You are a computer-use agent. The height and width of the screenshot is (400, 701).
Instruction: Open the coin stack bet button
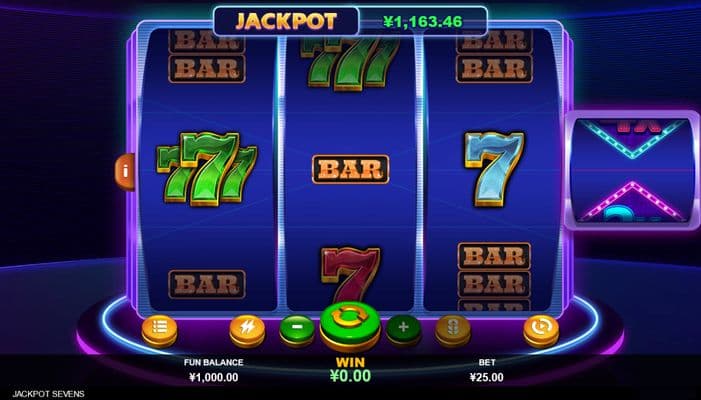(453, 331)
